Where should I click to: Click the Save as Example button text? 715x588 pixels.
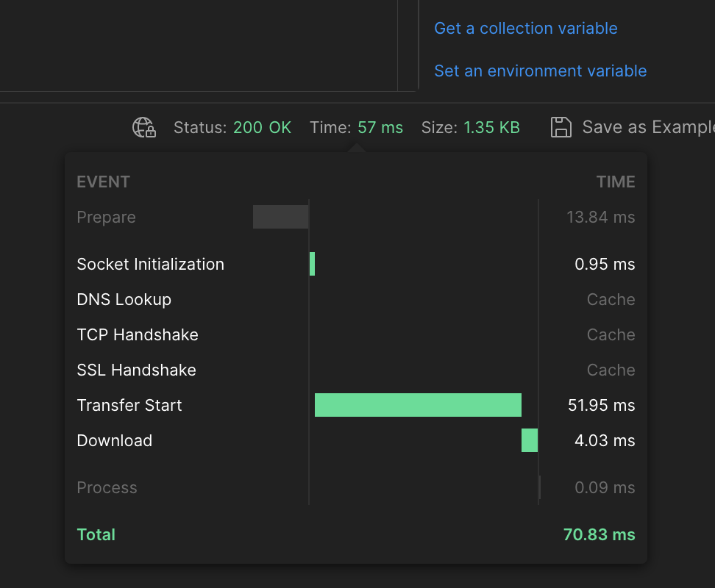pyautogui.click(x=648, y=127)
